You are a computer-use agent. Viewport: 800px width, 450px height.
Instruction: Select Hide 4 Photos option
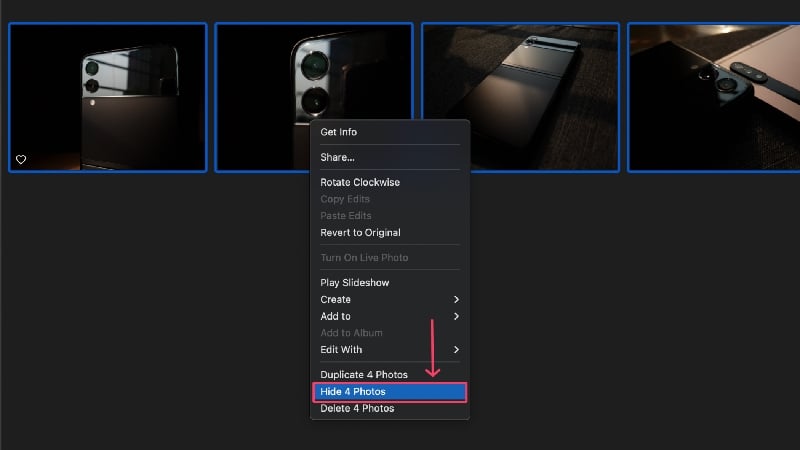[x=390, y=392]
